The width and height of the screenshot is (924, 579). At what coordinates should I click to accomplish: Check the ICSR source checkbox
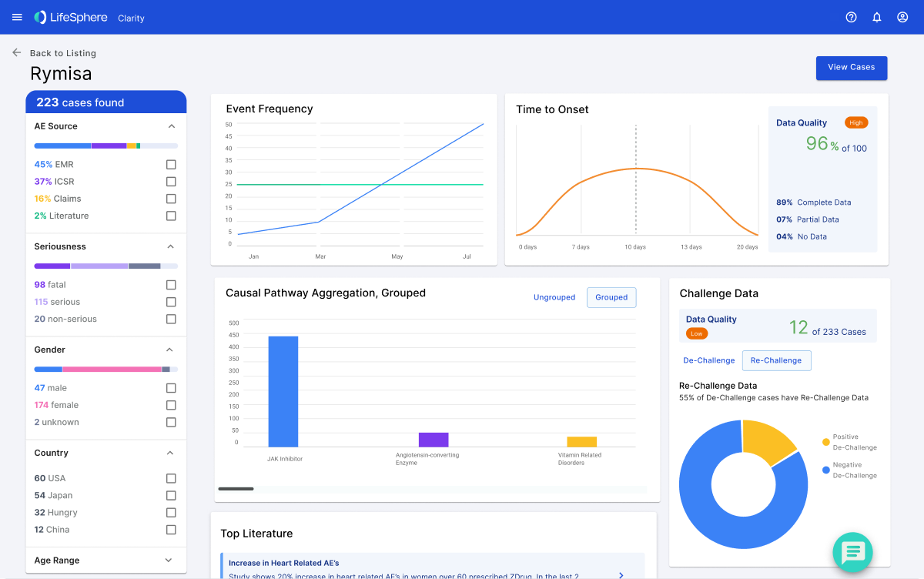[171, 182]
